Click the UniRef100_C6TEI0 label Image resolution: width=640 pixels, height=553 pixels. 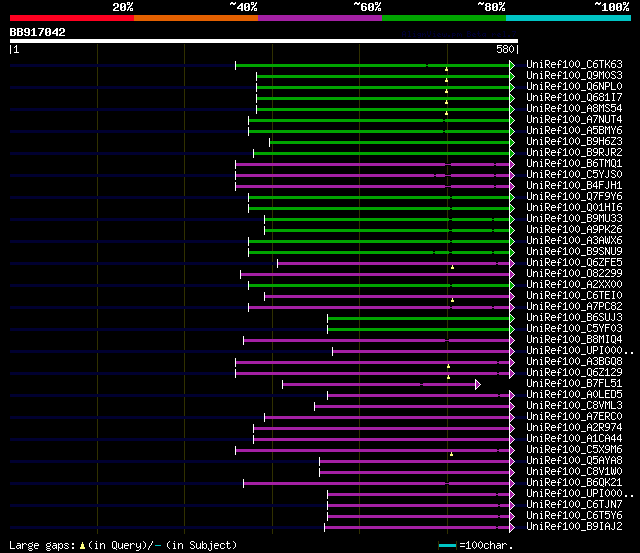click(x=574, y=296)
